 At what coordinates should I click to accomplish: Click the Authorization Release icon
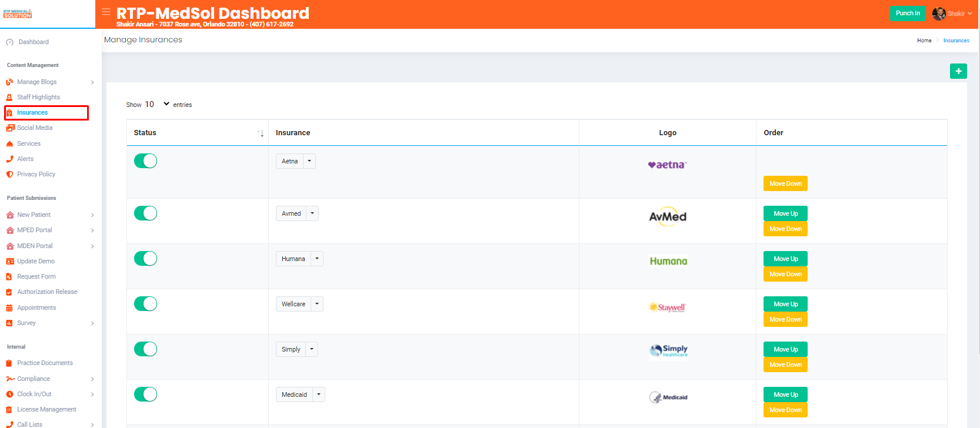(x=9, y=292)
